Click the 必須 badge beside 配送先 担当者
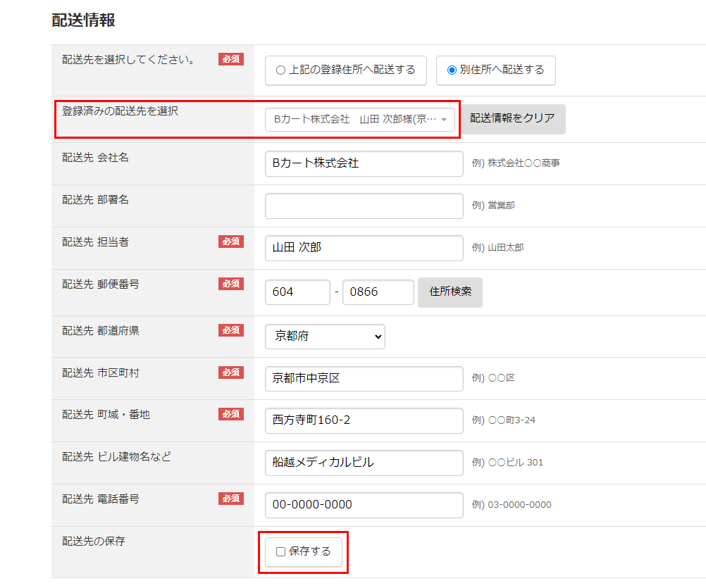This screenshot has width=706, height=588. [231, 242]
